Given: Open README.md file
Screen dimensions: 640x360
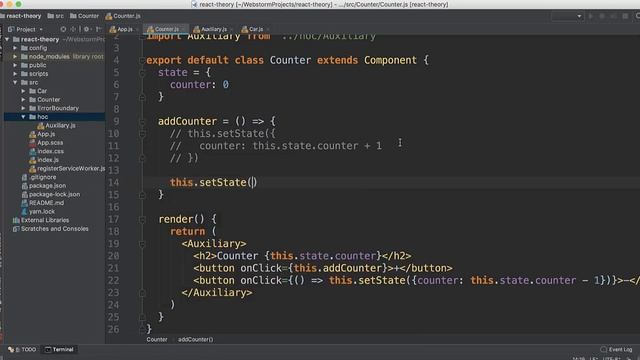Looking at the screenshot, I should coord(42,203).
